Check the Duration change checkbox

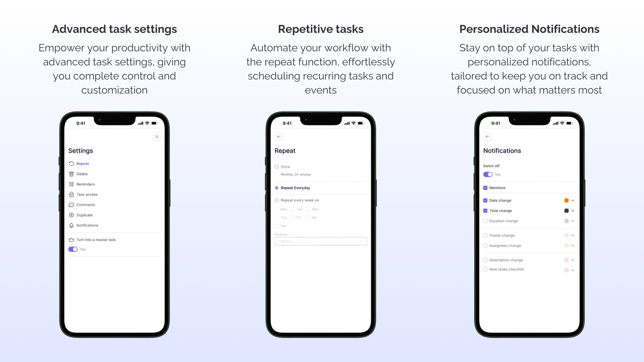(486, 221)
